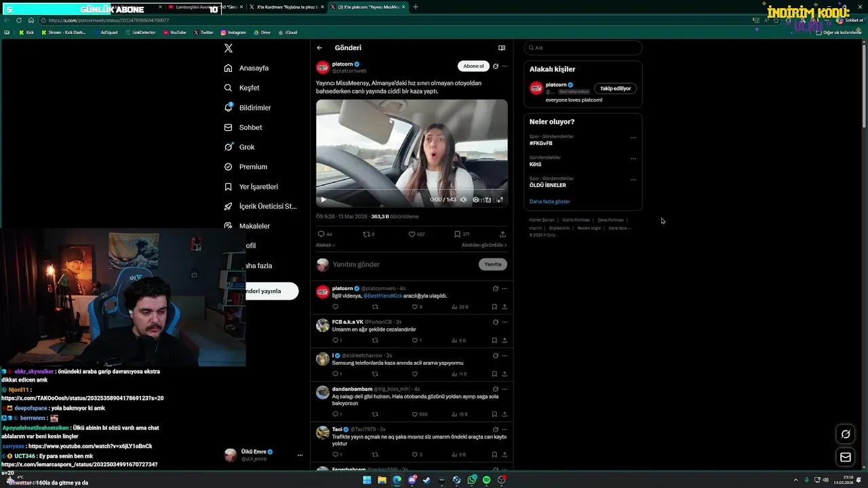Open İçerik Üreticisi Stüdyosu item
868x488 pixels.
coord(260,206)
